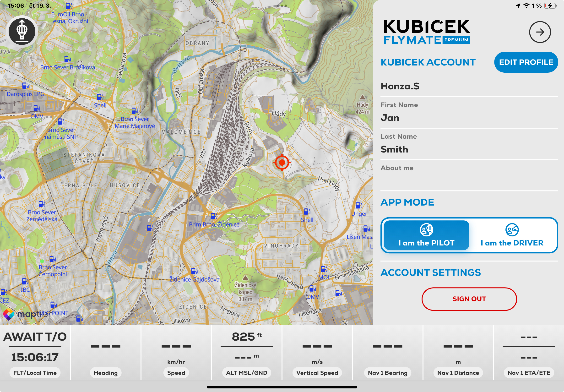Screen dimensions: 564x392
Task: Tap the Nav 1 ETA/ETE label tab
Action: coord(528,373)
